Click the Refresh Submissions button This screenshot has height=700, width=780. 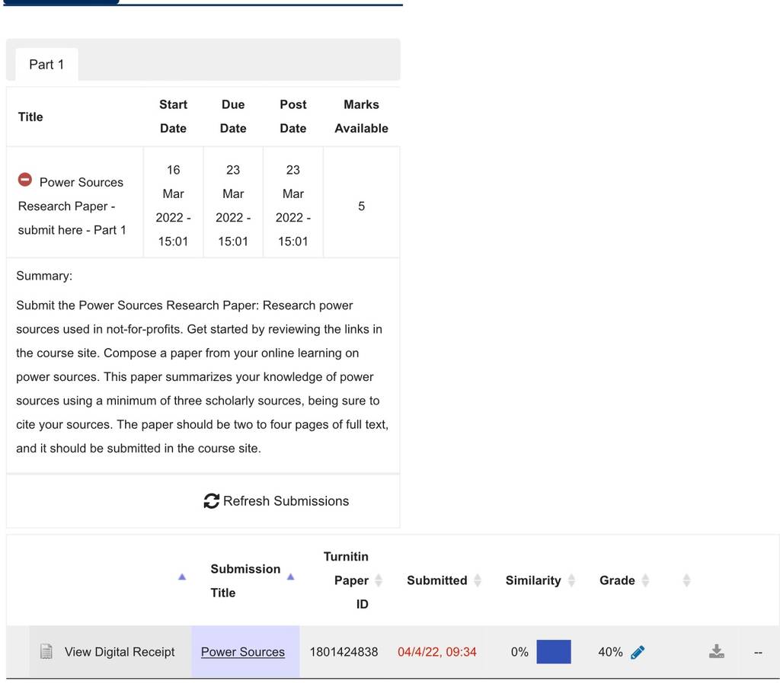point(276,501)
